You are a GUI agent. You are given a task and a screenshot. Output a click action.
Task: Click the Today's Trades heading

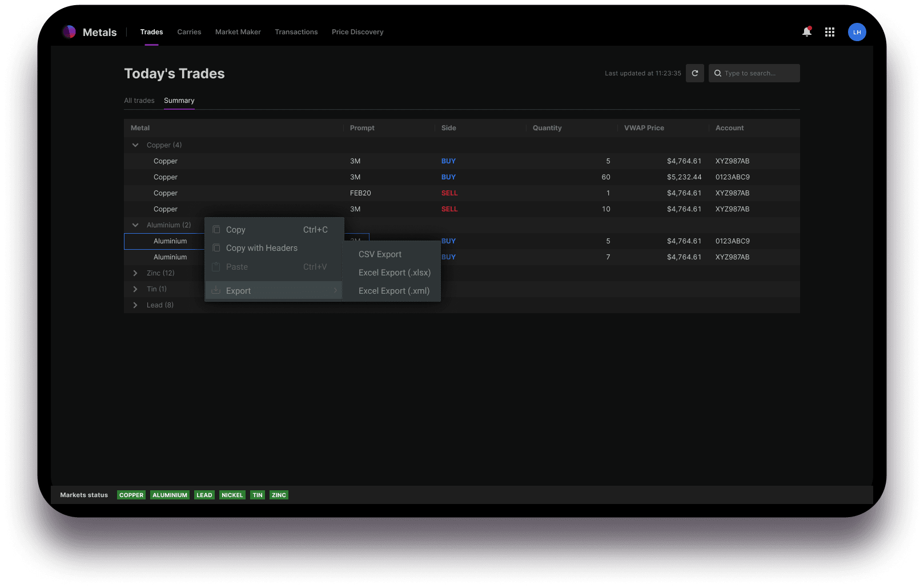coord(174,73)
